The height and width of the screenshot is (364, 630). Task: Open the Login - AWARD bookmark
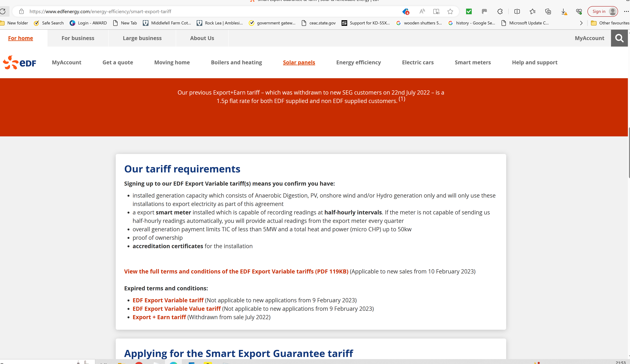pos(88,23)
